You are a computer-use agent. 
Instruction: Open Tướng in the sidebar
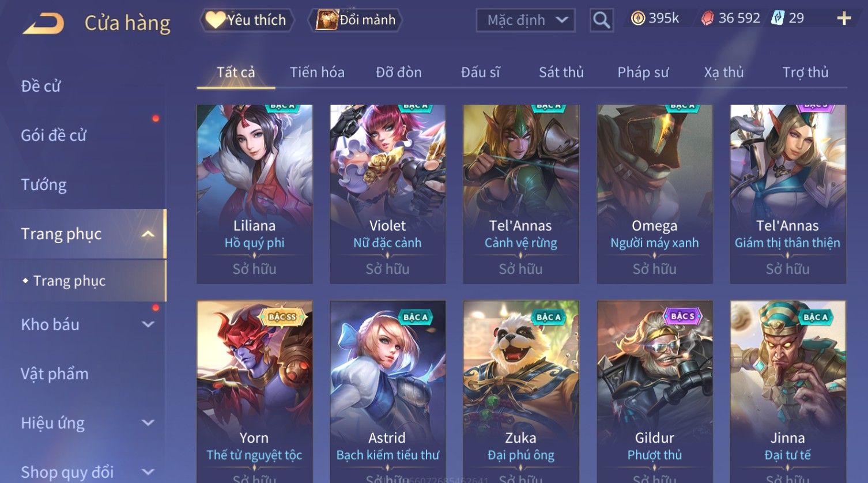tap(44, 185)
